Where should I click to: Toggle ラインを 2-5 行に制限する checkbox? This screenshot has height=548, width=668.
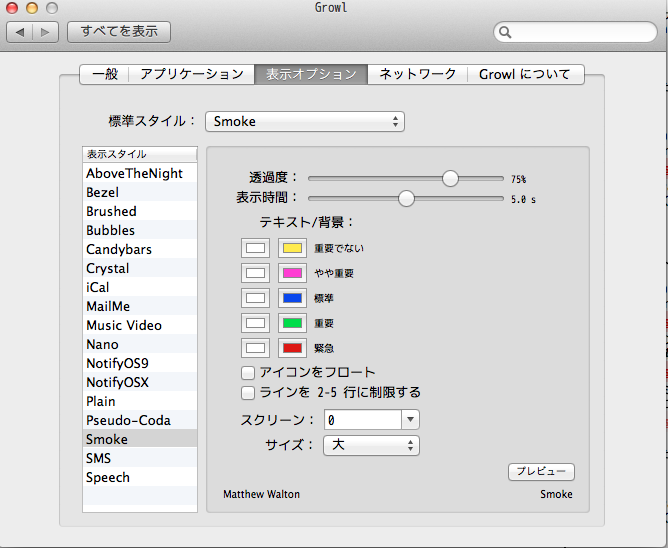(x=248, y=392)
